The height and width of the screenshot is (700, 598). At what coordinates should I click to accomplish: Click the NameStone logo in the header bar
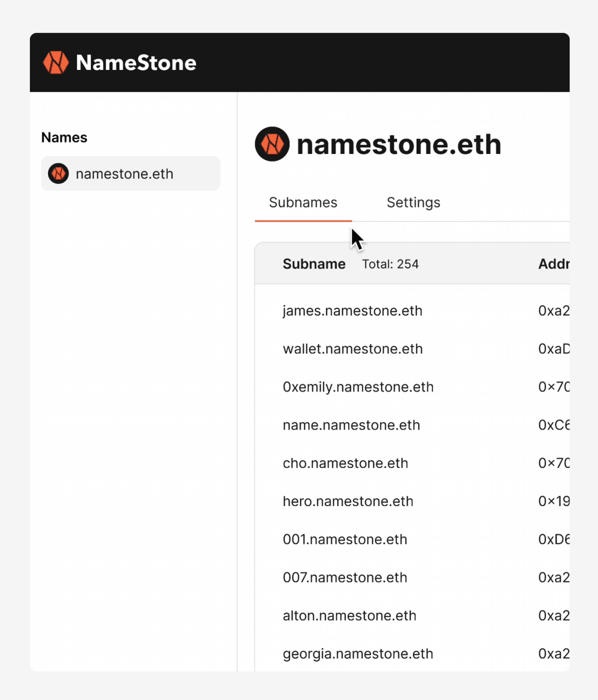point(55,63)
